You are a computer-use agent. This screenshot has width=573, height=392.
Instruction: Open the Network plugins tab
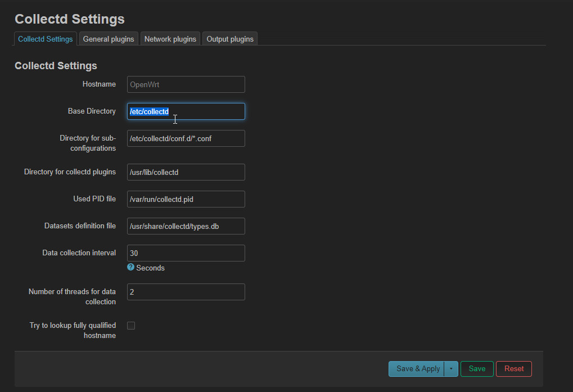point(170,39)
